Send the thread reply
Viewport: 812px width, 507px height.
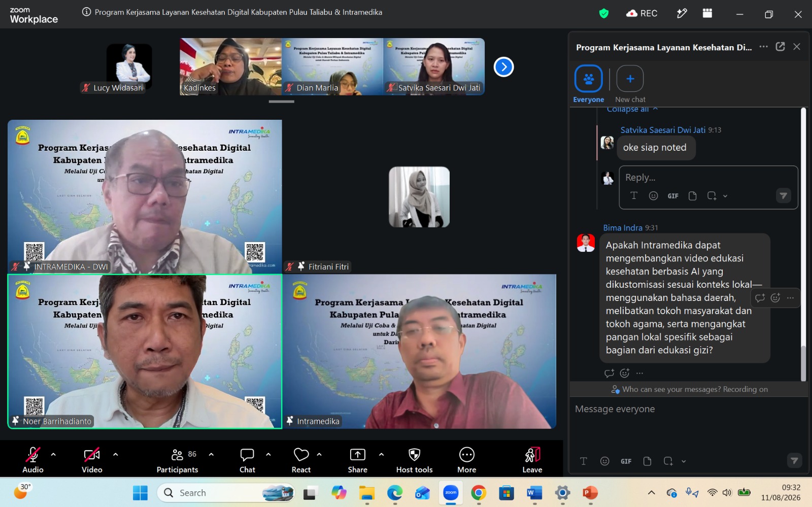click(784, 195)
